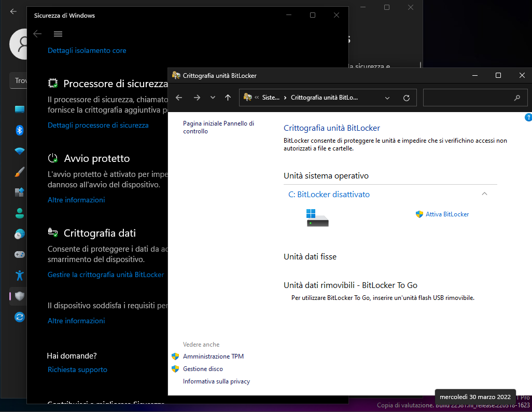Click the Processore di sicurezza chip icon
The width and height of the screenshot is (532, 412).
pyautogui.click(x=52, y=83)
